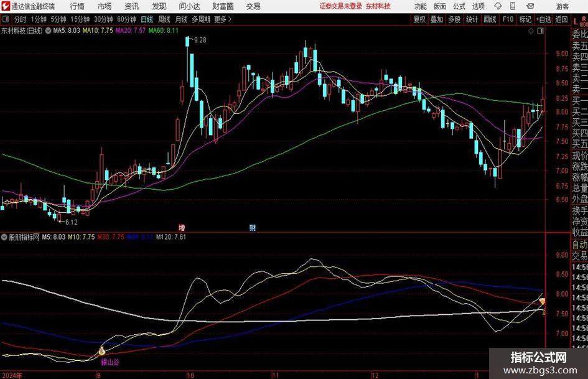Click the 增 marker on main chart
Image resolution: width=588 pixels, height=379 pixels.
[x=182, y=227]
